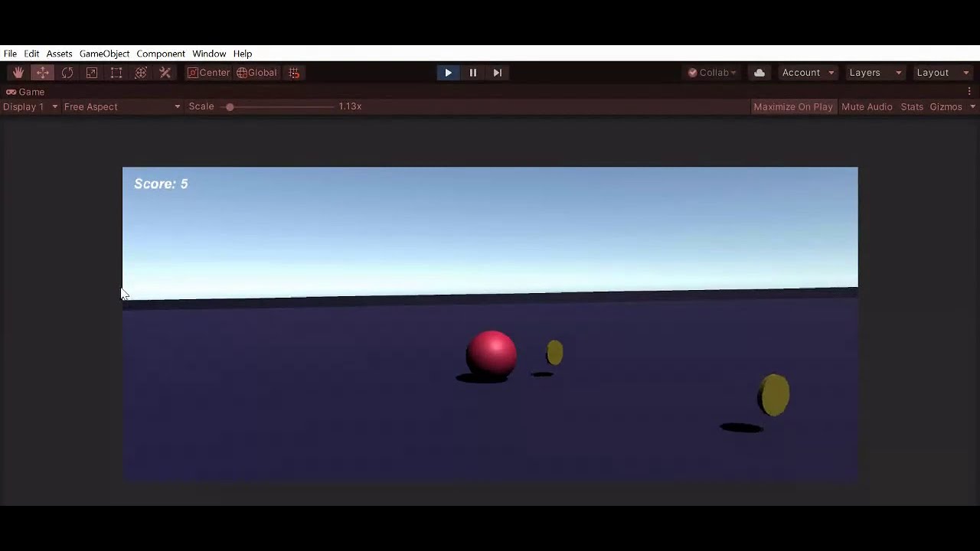Select the Scale tool
Image resolution: width=980 pixels, height=551 pixels.
click(92, 73)
